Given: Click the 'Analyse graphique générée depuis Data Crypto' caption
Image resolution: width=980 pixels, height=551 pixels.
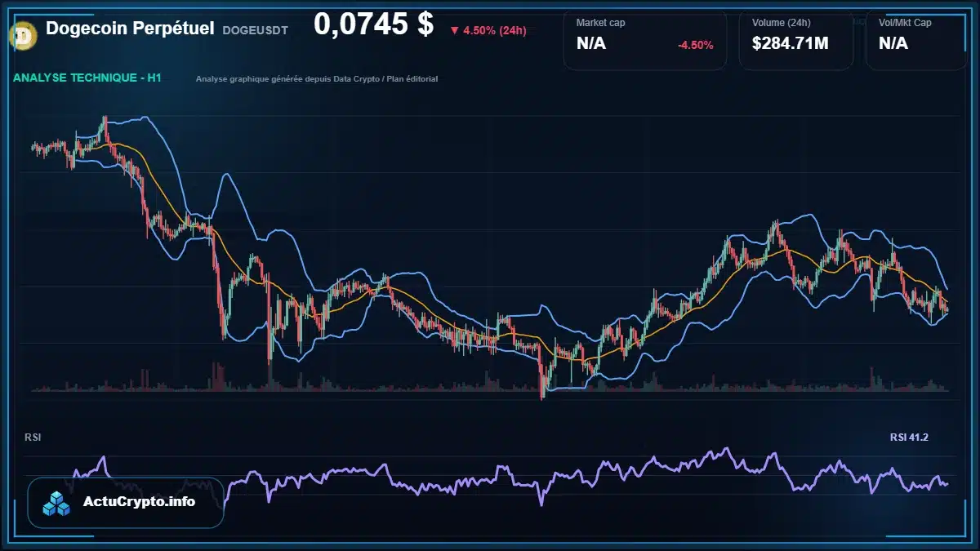Looking at the screenshot, I should [317, 79].
